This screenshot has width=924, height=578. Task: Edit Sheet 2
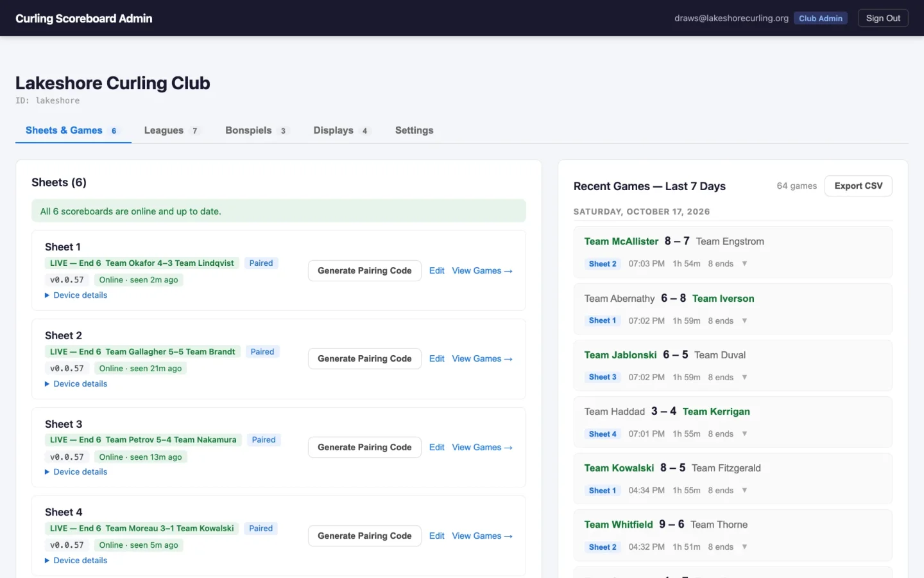point(437,359)
